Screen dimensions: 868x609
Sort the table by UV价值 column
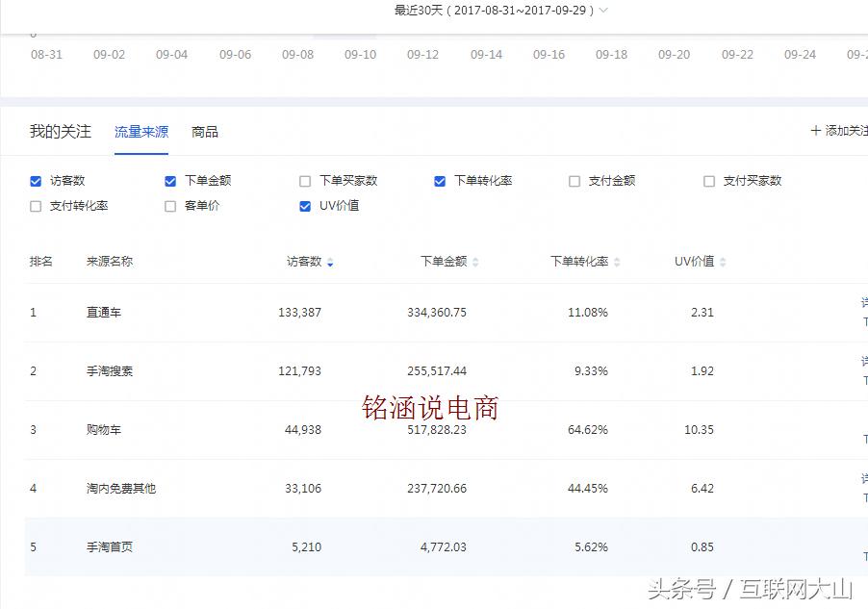click(723, 261)
